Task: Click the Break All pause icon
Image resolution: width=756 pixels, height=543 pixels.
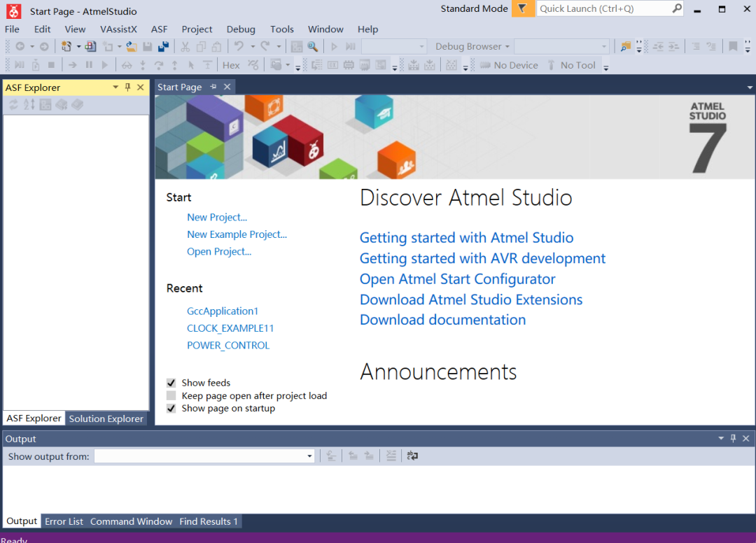Action: [x=89, y=65]
